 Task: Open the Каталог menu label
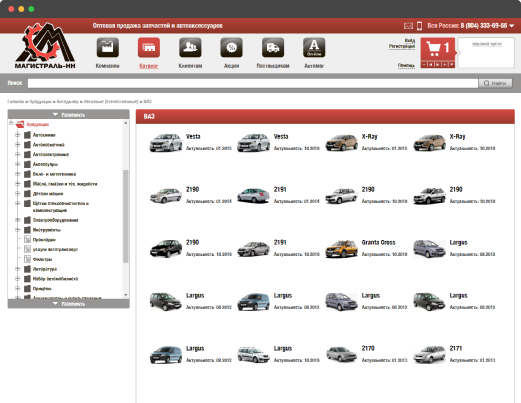149,66
